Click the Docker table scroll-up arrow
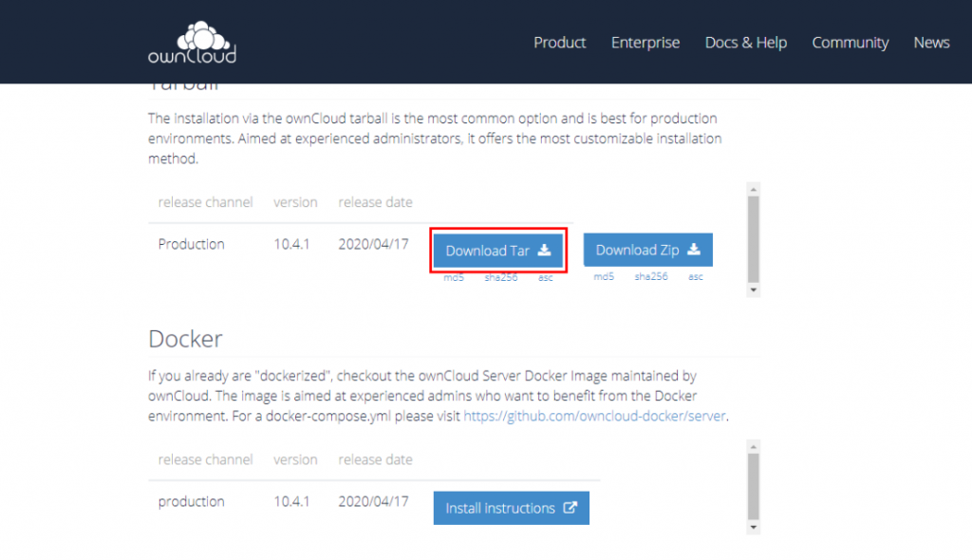Screen dimensions: 972x560 pos(754,444)
